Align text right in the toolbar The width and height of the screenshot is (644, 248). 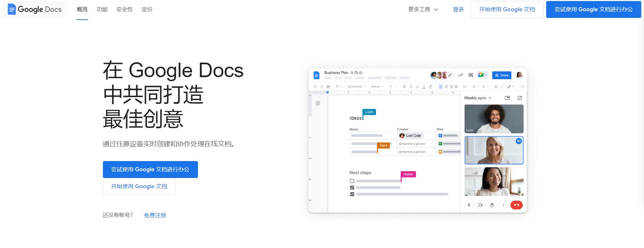(451, 87)
